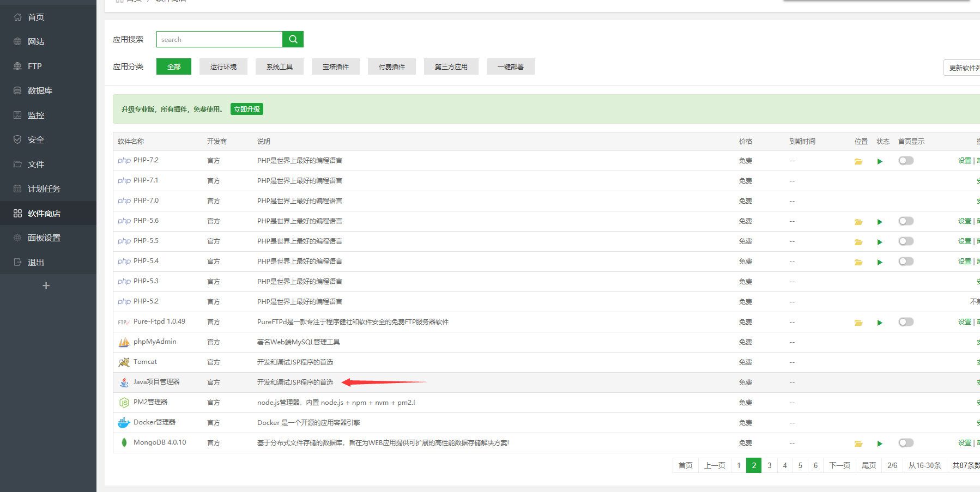Select the 付费插件 category tab

tap(392, 66)
